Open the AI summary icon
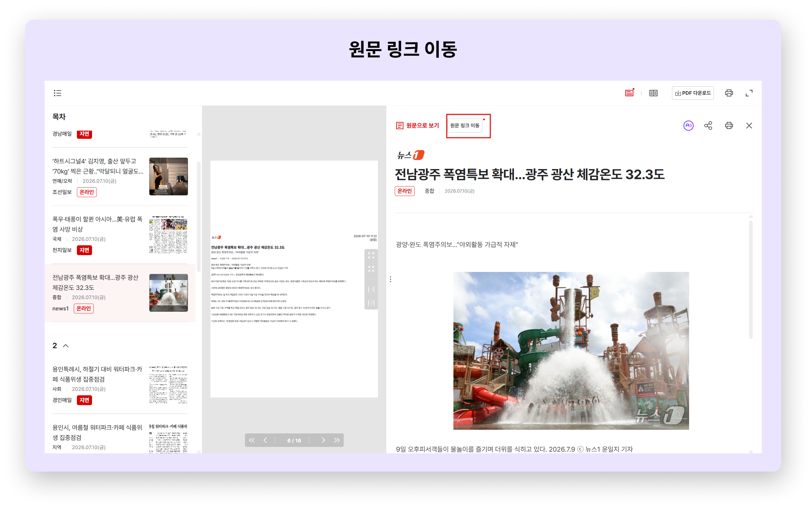812x508 pixels. click(688, 125)
